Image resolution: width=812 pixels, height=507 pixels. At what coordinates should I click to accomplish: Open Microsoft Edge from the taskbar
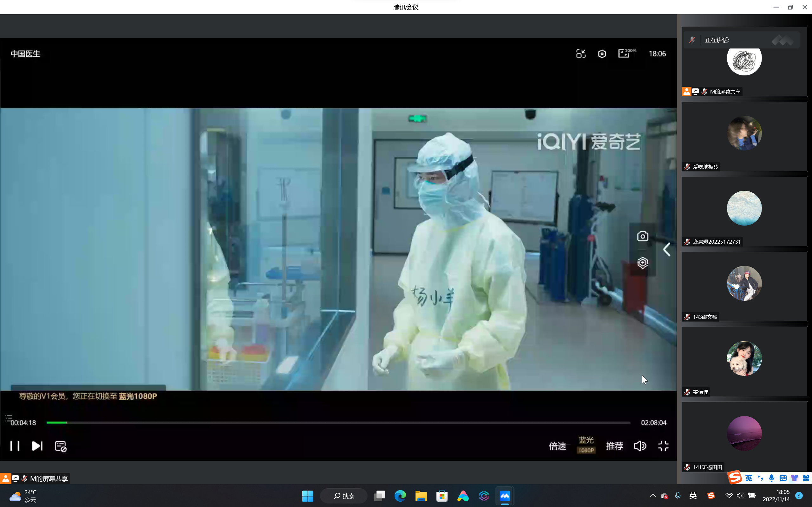pos(400,496)
